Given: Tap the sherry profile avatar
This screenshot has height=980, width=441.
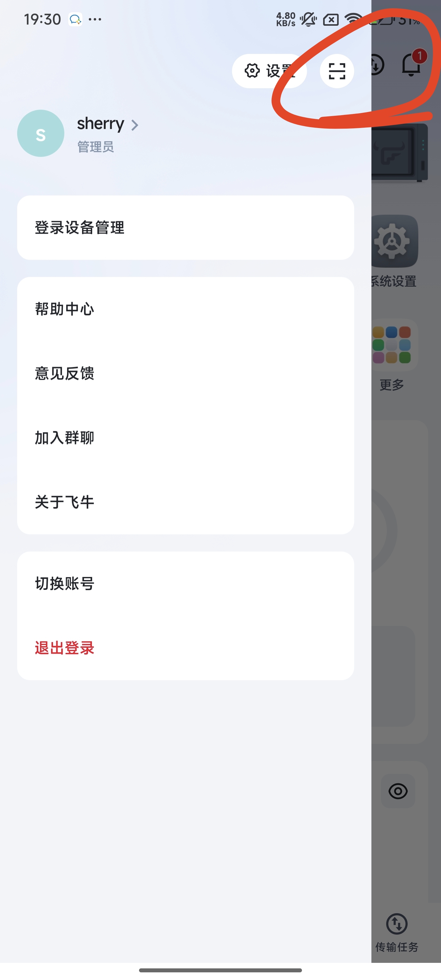Looking at the screenshot, I should click(x=41, y=133).
